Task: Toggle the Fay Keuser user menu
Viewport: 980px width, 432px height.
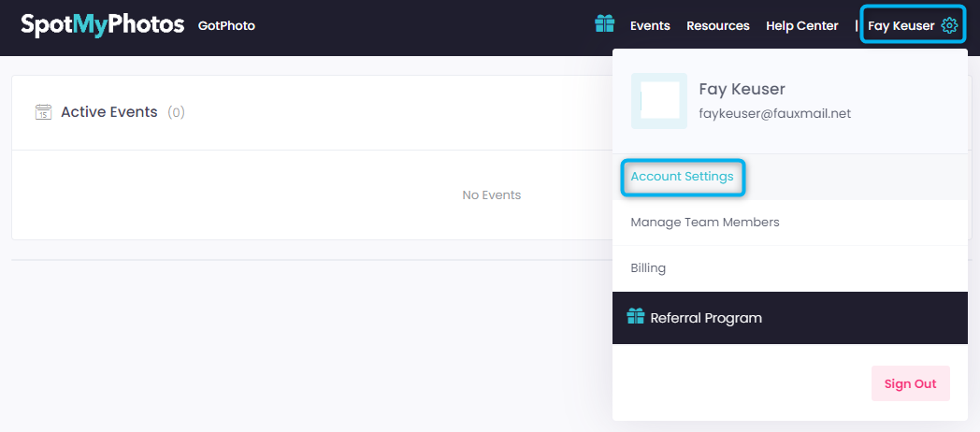Action: (x=913, y=25)
